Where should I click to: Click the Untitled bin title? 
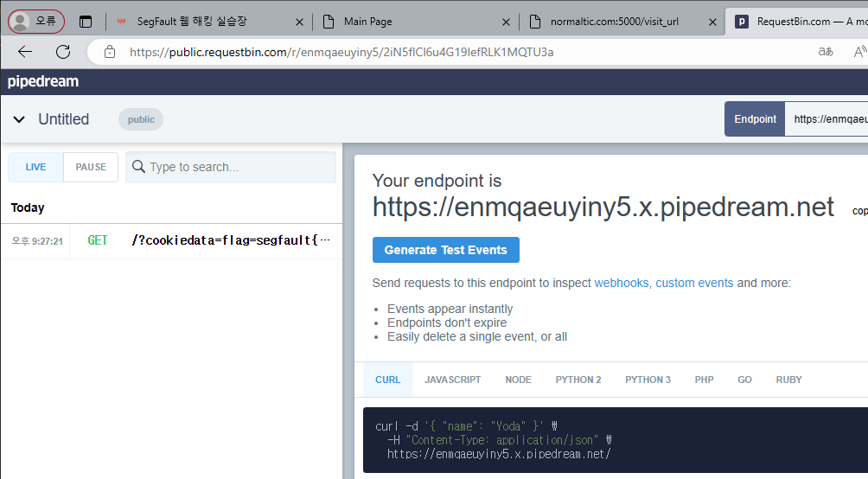pyautogui.click(x=64, y=119)
